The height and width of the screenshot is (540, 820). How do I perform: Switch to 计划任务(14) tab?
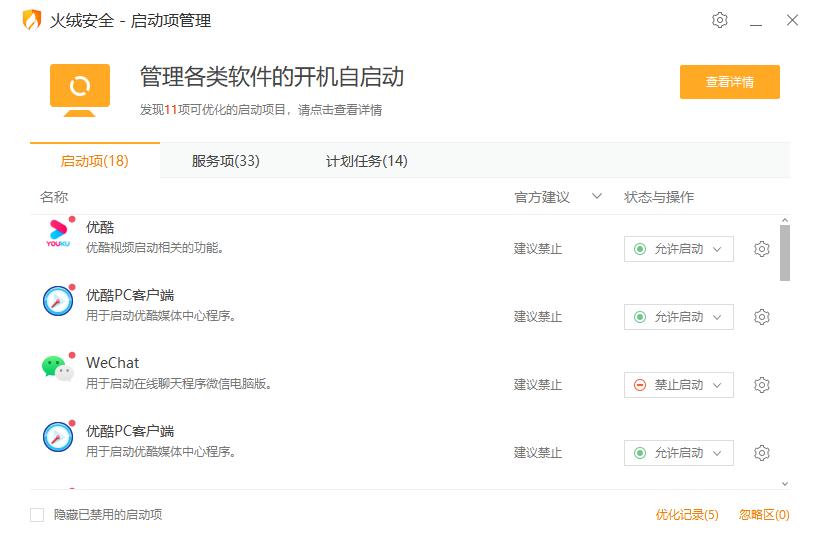pos(367,160)
